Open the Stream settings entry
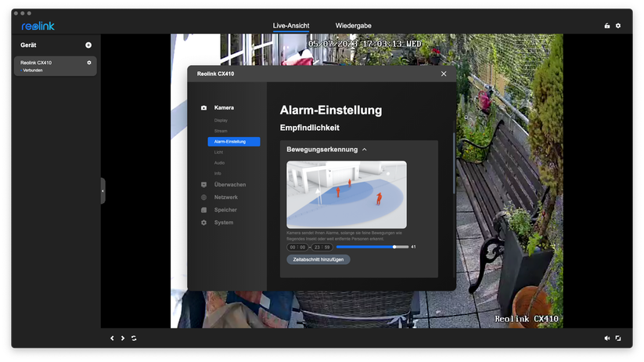The height and width of the screenshot is (362, 644). 221,131
